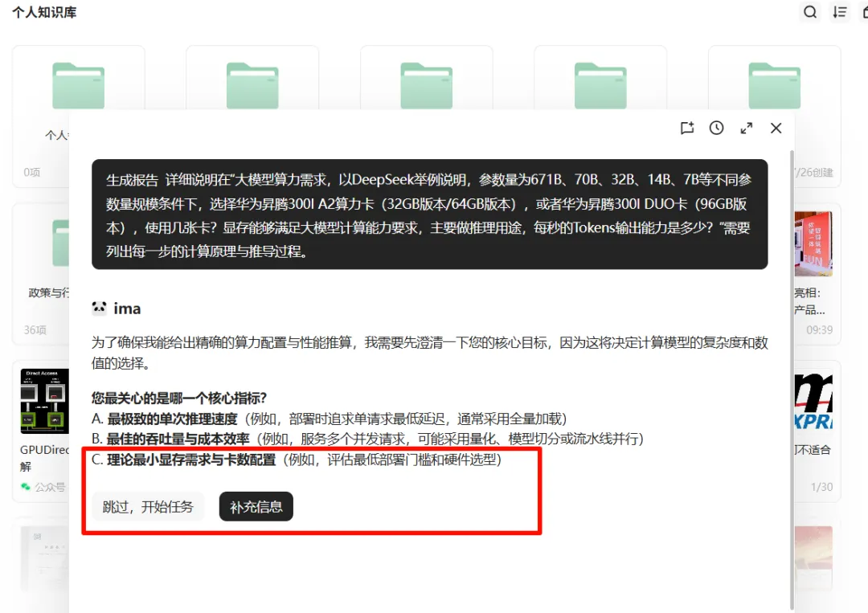Close the ima dialog panel
Image resolution: width=868 pixels, height=613 pixels.
(x=776, y=128)
